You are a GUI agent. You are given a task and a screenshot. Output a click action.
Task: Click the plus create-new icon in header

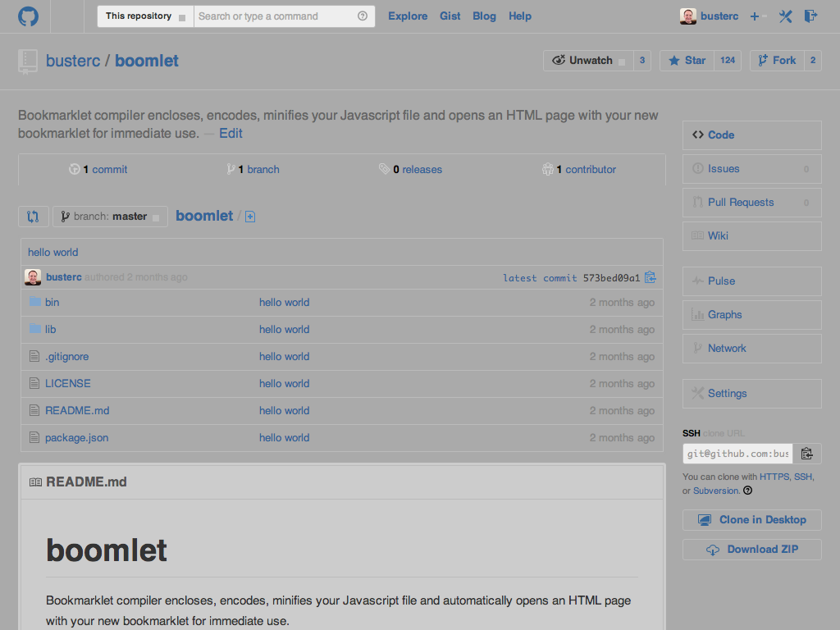pyautogui.click(x=755, y=16)
